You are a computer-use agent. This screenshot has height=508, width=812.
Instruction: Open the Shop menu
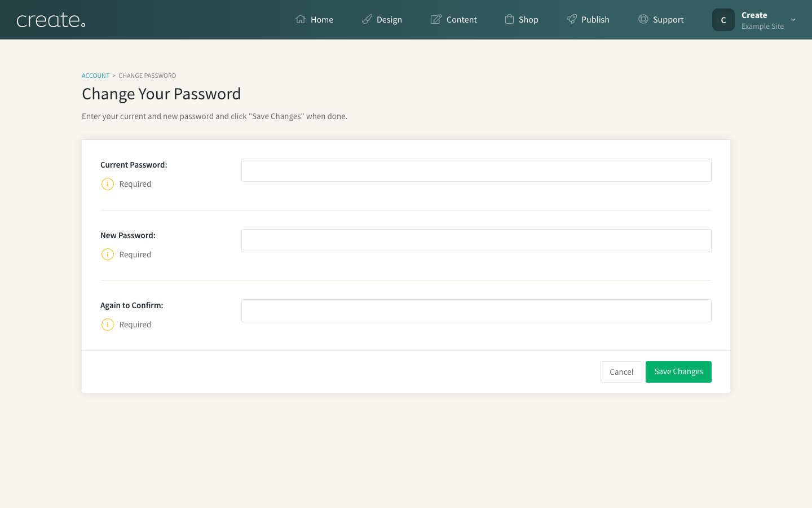[522, 19]
